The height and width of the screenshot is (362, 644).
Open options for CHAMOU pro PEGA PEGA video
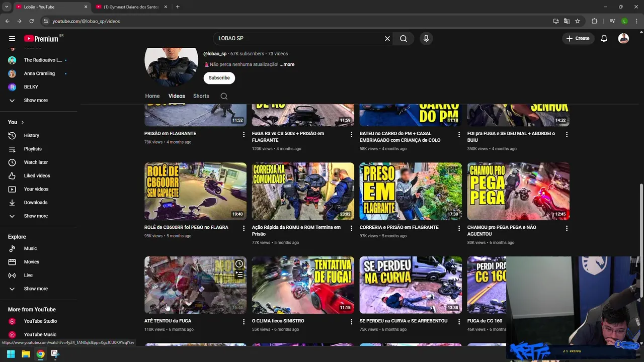click(567, 228)
